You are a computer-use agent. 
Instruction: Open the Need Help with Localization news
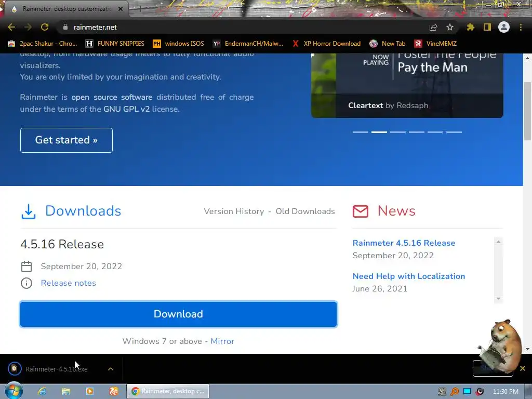tap(408, 276)
